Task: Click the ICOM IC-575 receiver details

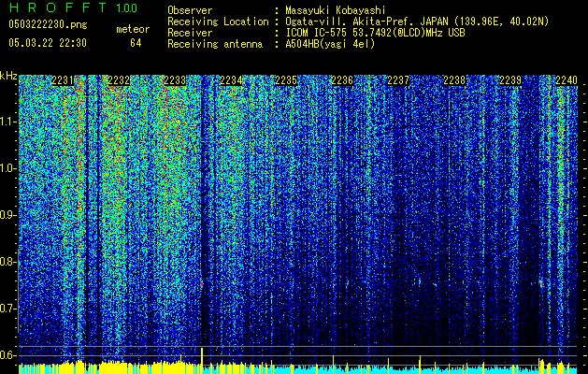Action: coord(375,33)
